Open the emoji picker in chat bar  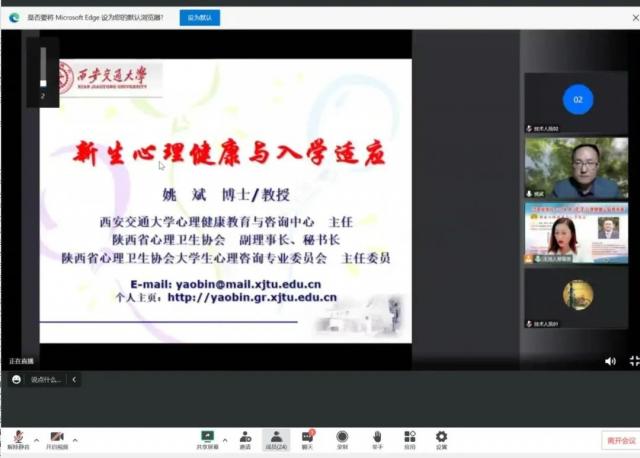(17, 380)
